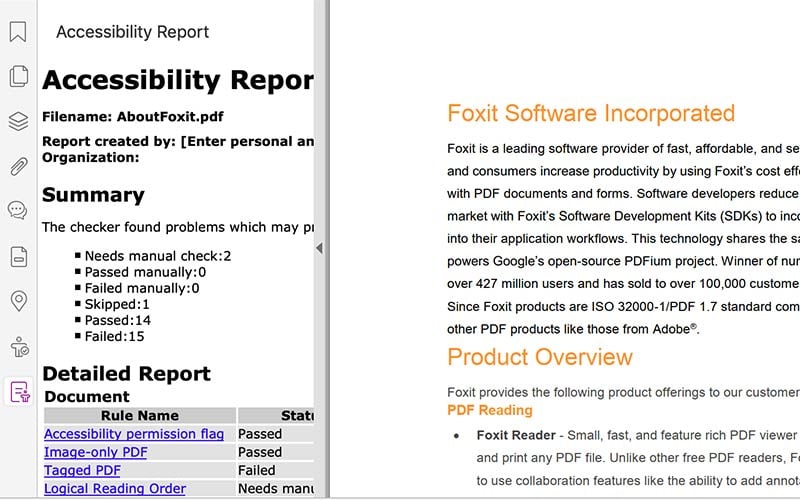The image size is (800, 500).
Task: Click 'Failed:15' summary item
Action: click(114, 336)
